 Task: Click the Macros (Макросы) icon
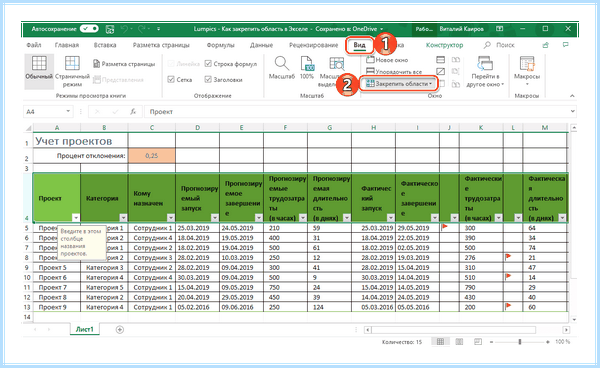[x=527, y=64]
